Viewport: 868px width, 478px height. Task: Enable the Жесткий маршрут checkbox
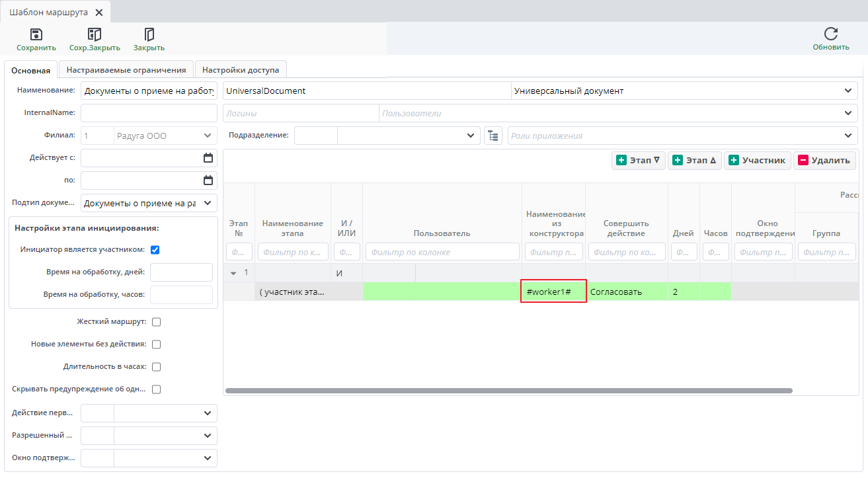pyautogui.click(x=157, y=322)
